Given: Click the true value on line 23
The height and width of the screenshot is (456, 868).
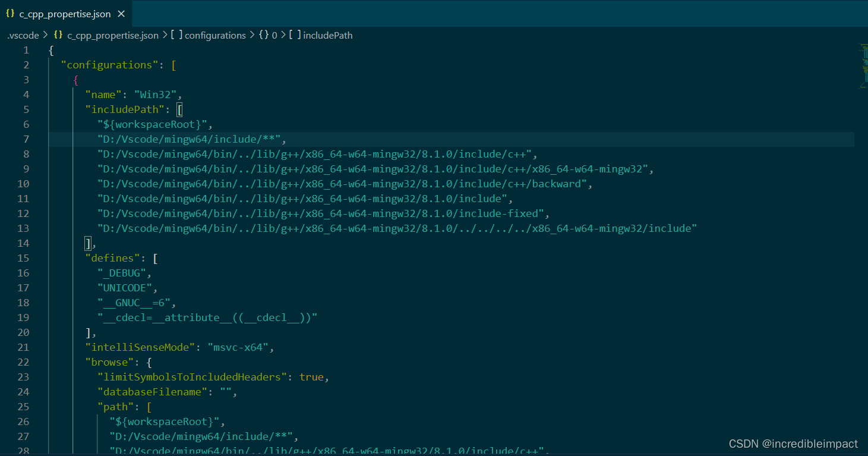Looking at the screenshot, I should coord(311,377).
